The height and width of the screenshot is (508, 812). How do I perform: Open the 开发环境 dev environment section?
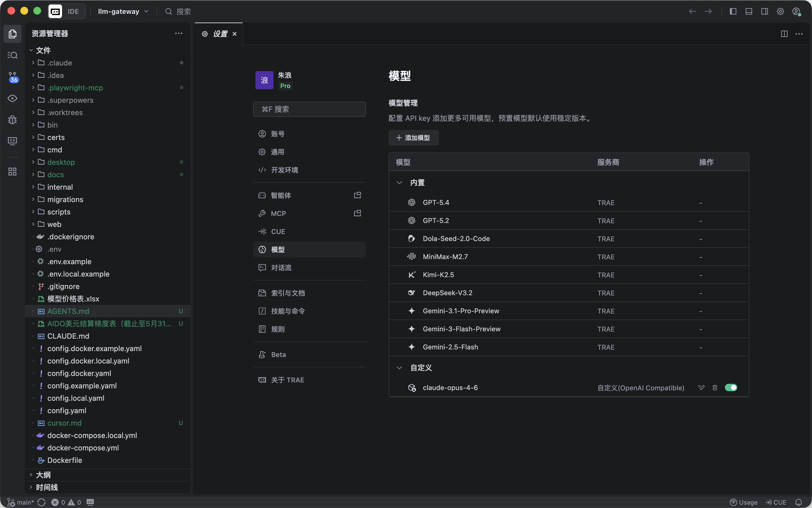coord(309,170)
